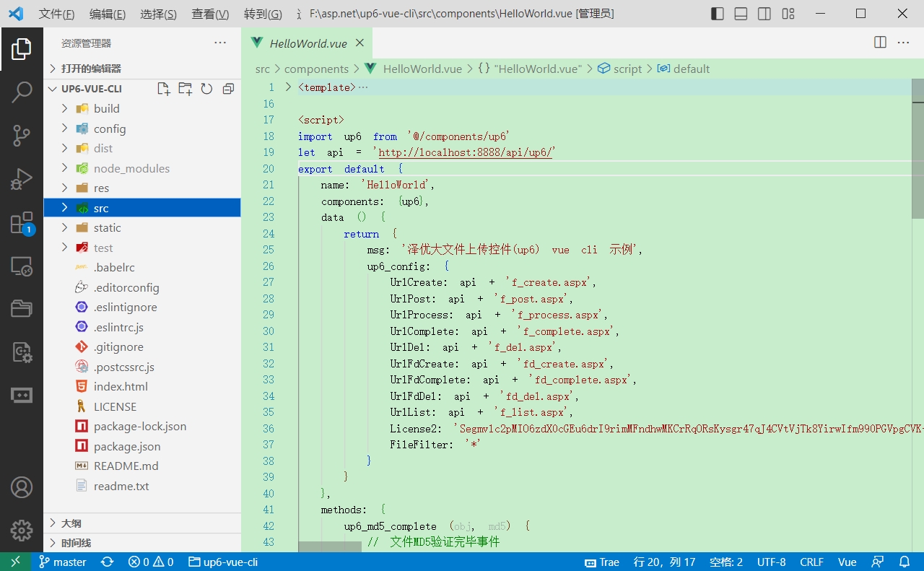Open the localhost:8888 API URL link
This screenshot has width=924, height=571.
[465, 152]
